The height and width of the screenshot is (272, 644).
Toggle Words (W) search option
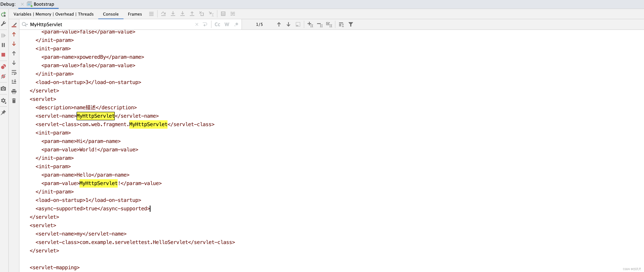[227, 25]
